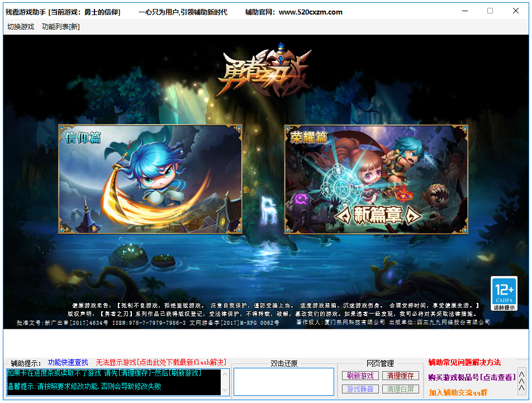Click the 批准文号 ISBN line
The height and width of the screenshot is (403, 532).
148,323
